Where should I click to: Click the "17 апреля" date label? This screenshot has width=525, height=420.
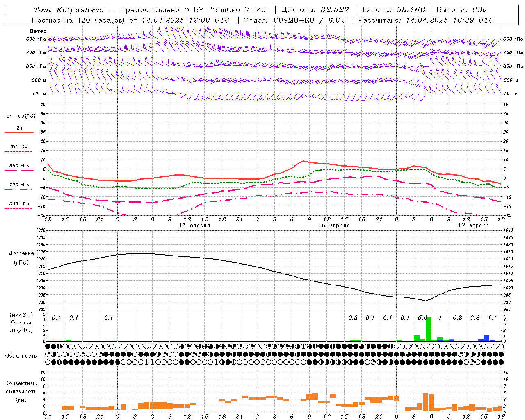pos(473,226)
